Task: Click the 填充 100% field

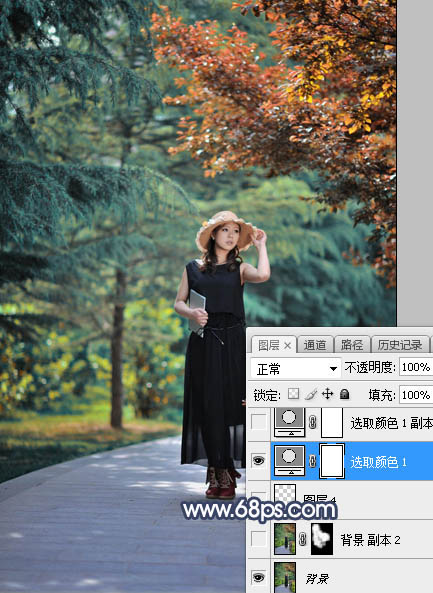Action: point(416,395)
